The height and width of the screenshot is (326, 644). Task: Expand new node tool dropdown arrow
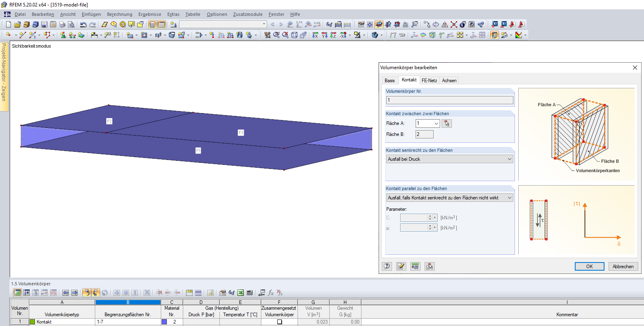tap(15, 35)
